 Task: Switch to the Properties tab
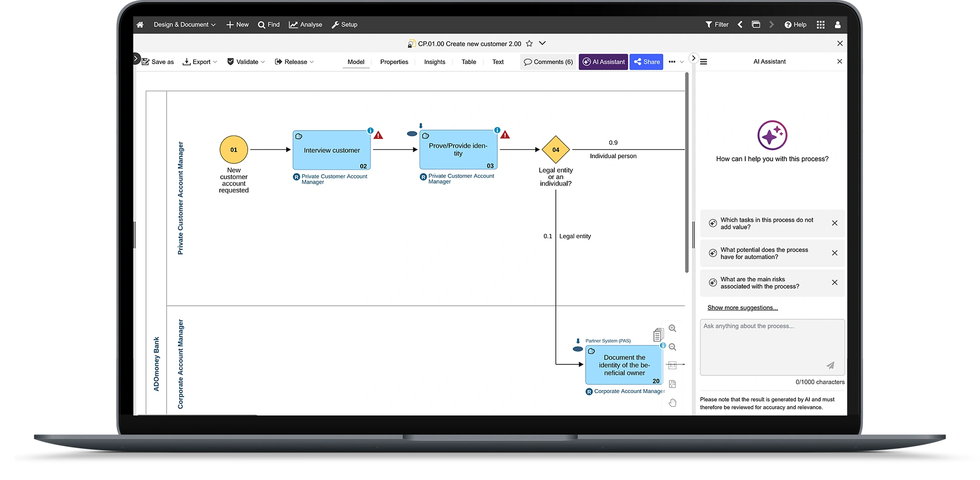[394, 62]
